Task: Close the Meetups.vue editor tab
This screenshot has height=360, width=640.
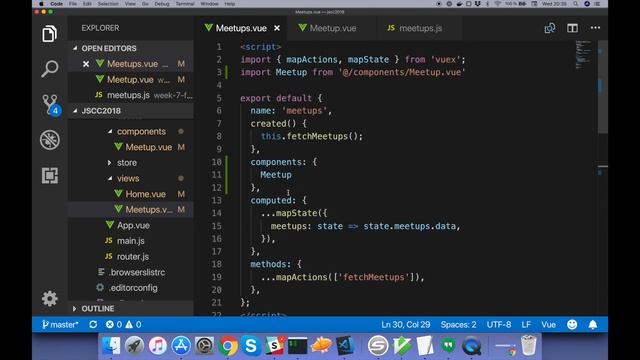Action: pos(277,28)
